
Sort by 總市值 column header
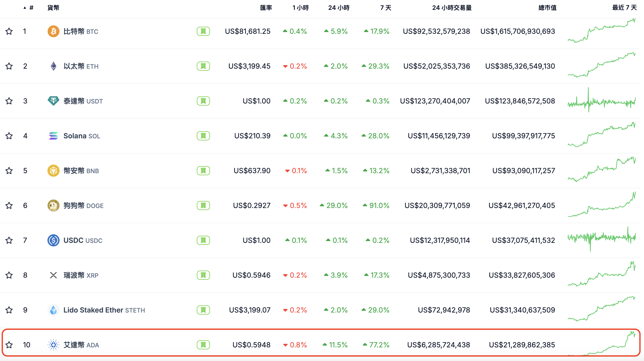click(x=547, y=8)
